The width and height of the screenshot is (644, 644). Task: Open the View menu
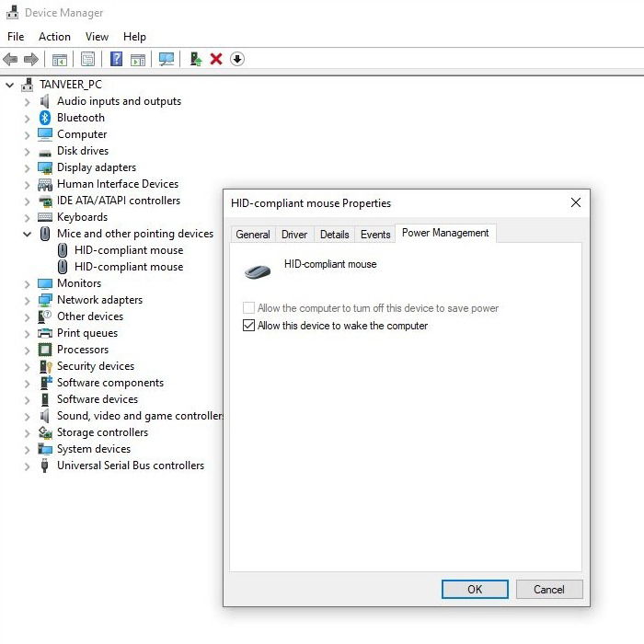pos(97,37)
